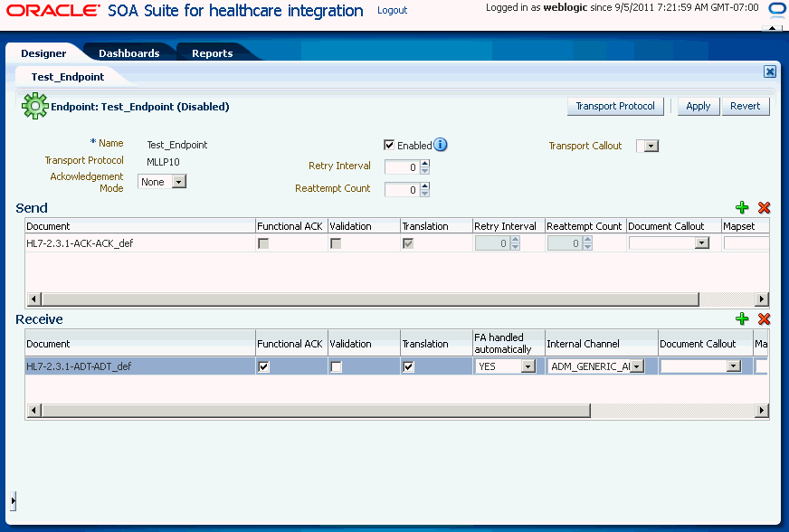The height and width of the screenshot is (532, 789).
Task: Click the Logout link
Action: pos(392,10)
